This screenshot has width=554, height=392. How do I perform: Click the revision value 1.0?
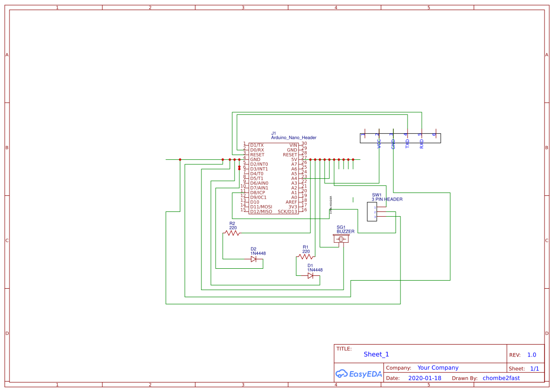(x=531, y=354)
